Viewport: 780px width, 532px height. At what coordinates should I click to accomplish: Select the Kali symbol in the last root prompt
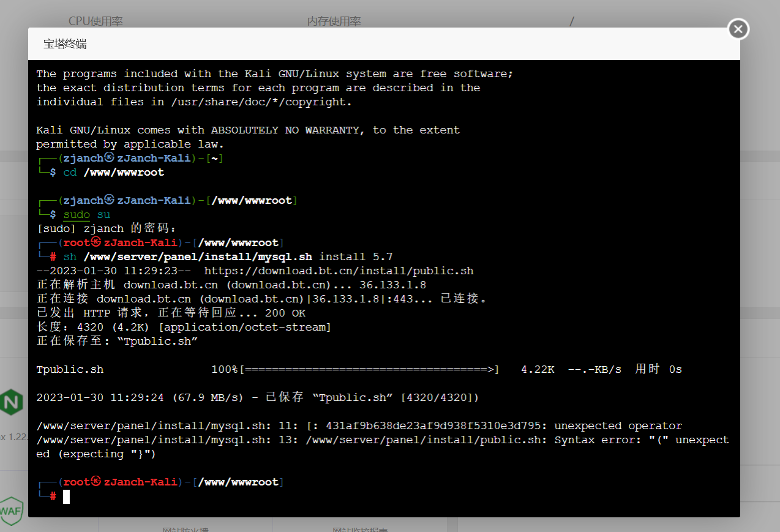point(96,482)
